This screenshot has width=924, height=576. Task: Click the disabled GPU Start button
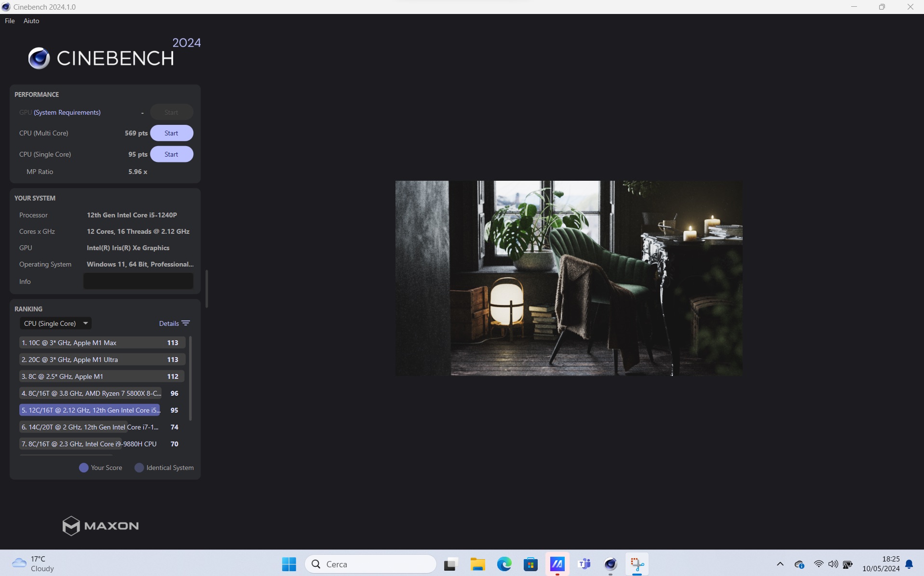pos(171,112)
